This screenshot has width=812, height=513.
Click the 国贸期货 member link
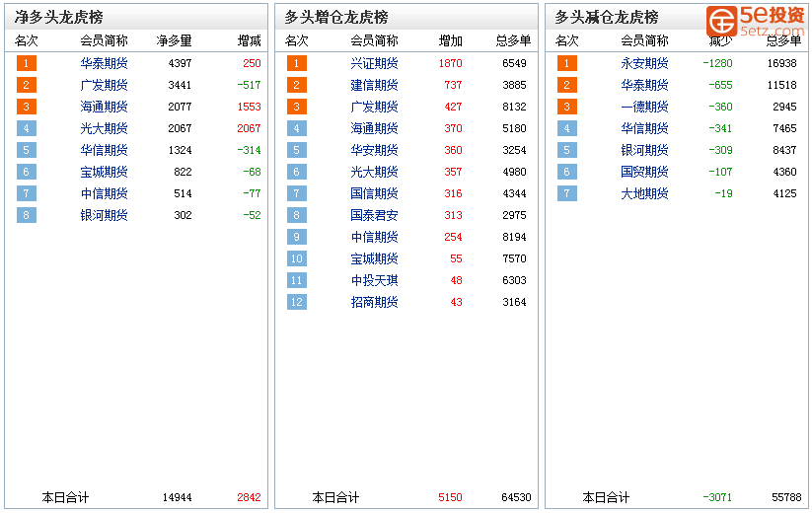pyautogui.click(x=644, y=172)
